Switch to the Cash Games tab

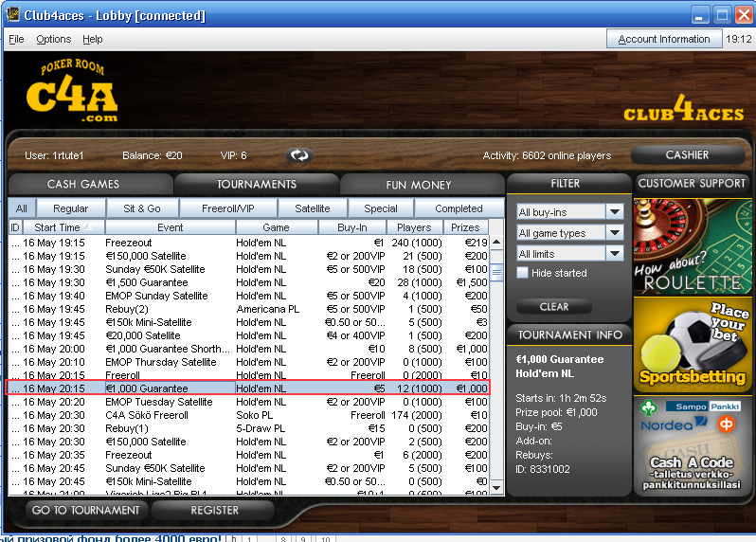pyautogui.click(x=90, y=184)
